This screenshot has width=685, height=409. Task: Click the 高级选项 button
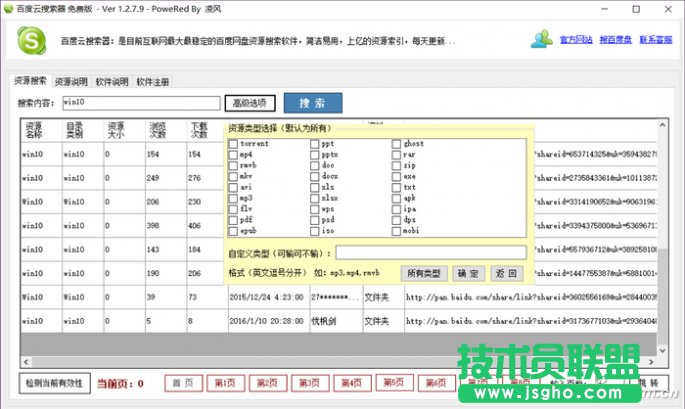point(250,103)
